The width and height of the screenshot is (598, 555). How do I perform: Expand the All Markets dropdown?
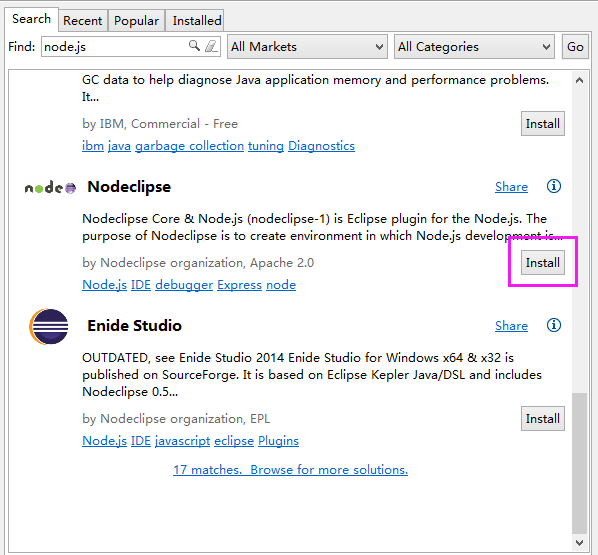pos(307,47)
